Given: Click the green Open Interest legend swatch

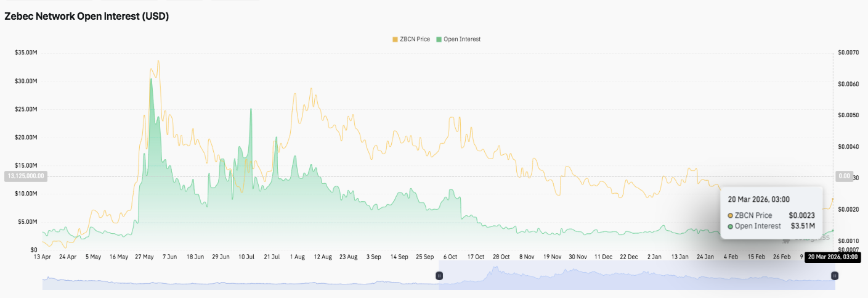Looking at the screenshot, I should tap(439, 39).
